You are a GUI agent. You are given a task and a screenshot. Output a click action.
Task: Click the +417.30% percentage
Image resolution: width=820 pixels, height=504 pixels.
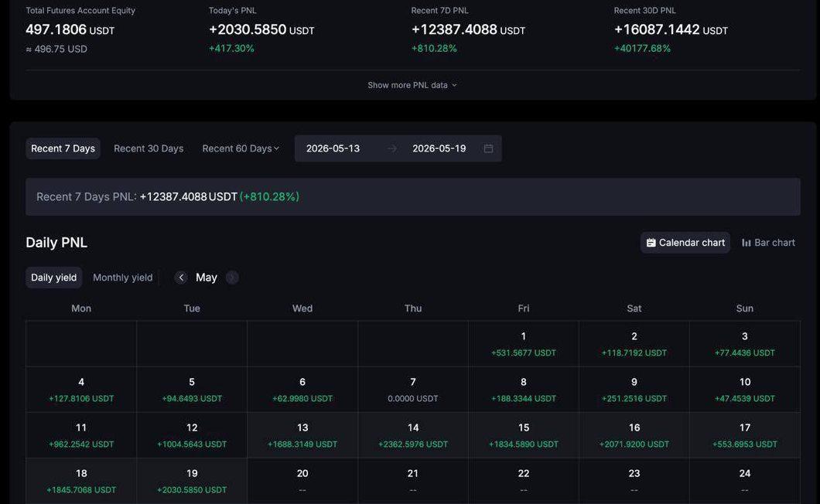point(231,49)
